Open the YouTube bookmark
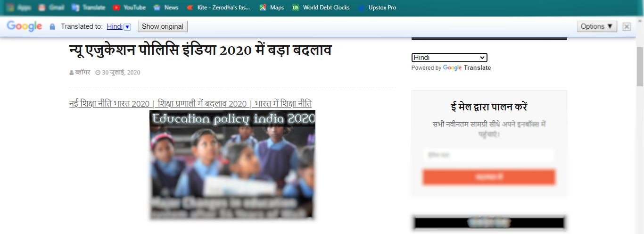Viewport: 644px width, 234px height. pyautogui.click(x=129, y=8)
